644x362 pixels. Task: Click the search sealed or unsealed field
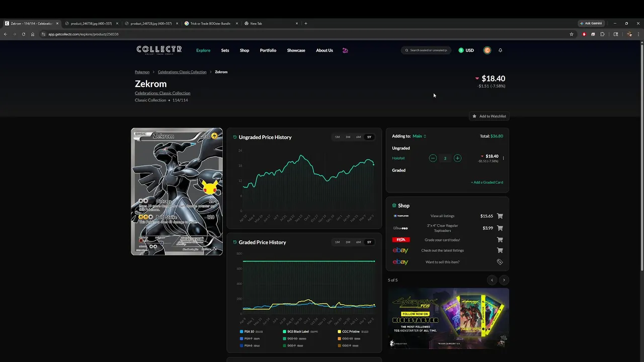point(427,50)
